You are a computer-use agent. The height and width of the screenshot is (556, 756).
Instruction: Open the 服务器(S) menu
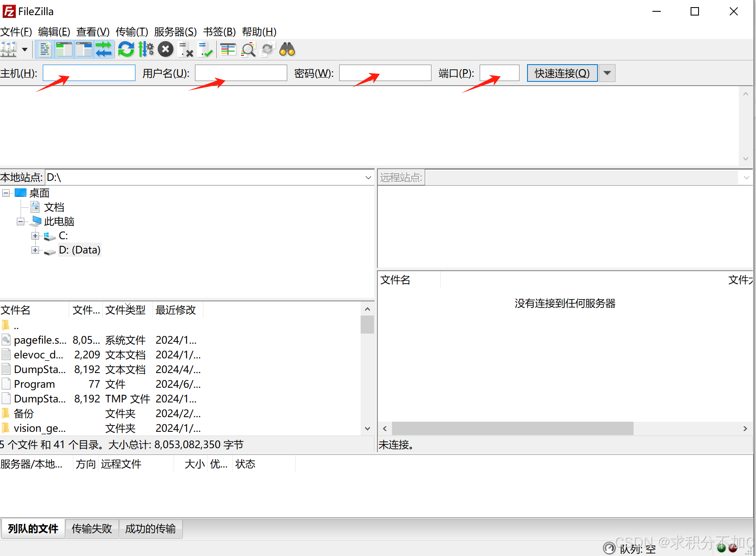(x=175, y=32)
